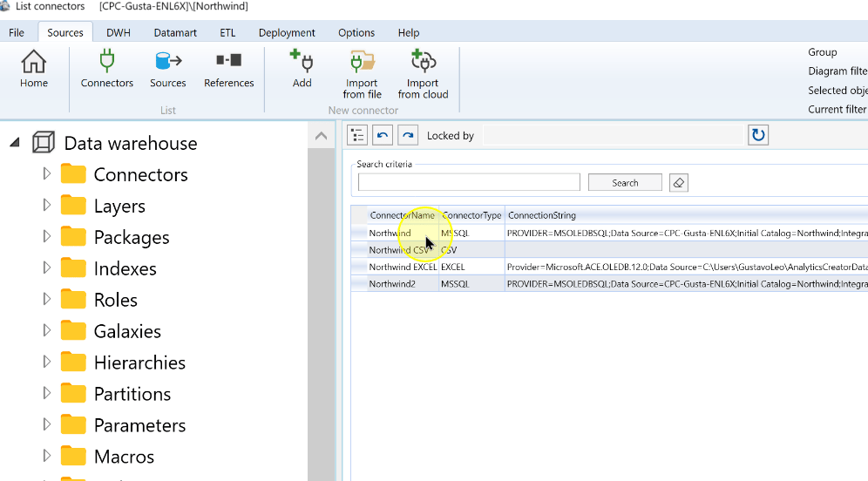868x481 pixels.
Task: Open the File menu
Action: tap(17, 32)
